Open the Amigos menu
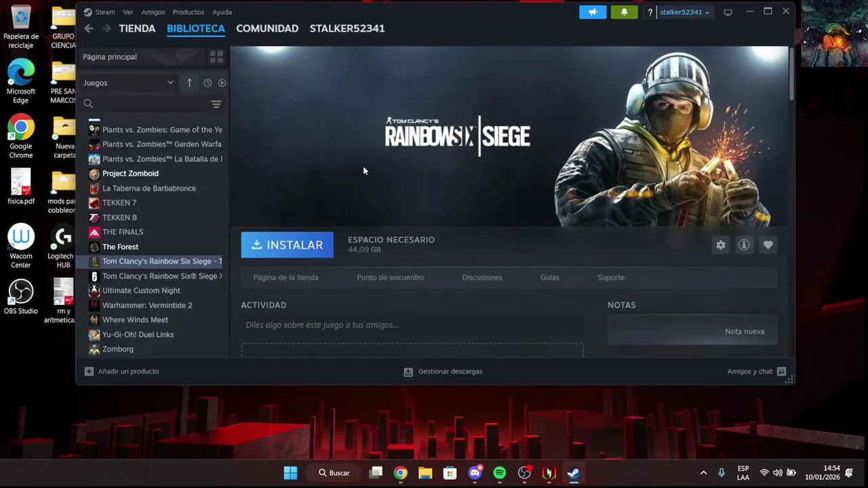This screenshot has height=488, width=868. 153,12
